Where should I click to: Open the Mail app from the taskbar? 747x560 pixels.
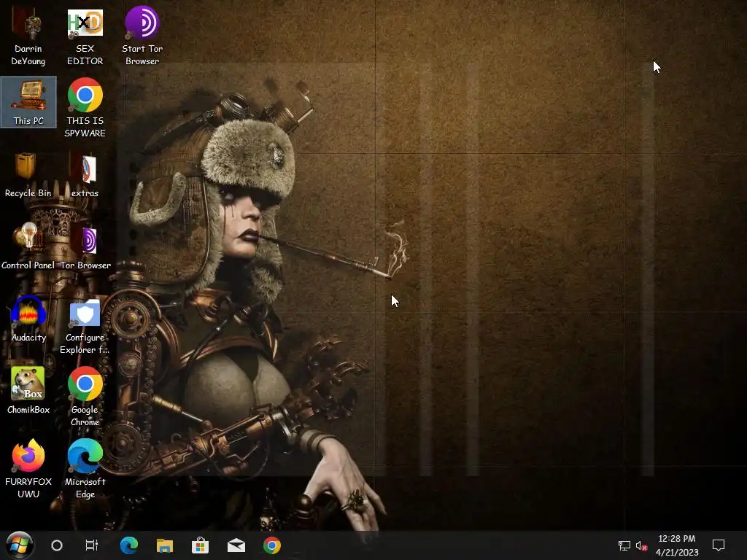tap(236, 545)
